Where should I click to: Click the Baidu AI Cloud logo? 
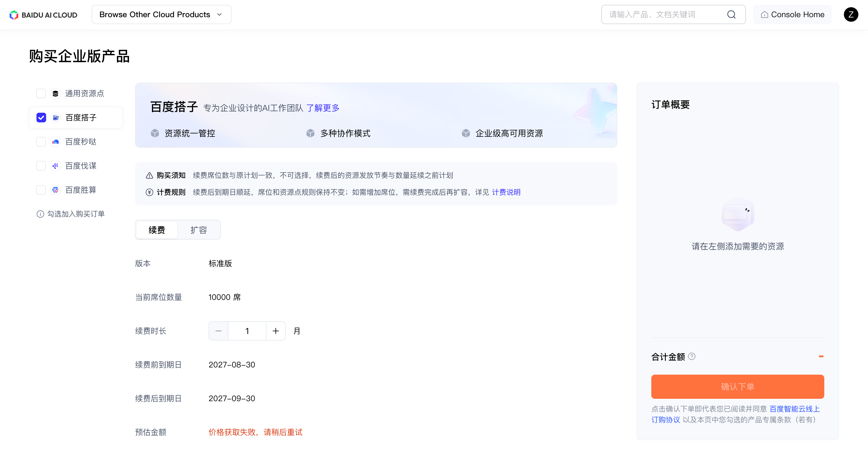pyautogui.click(x=43, y=15)
